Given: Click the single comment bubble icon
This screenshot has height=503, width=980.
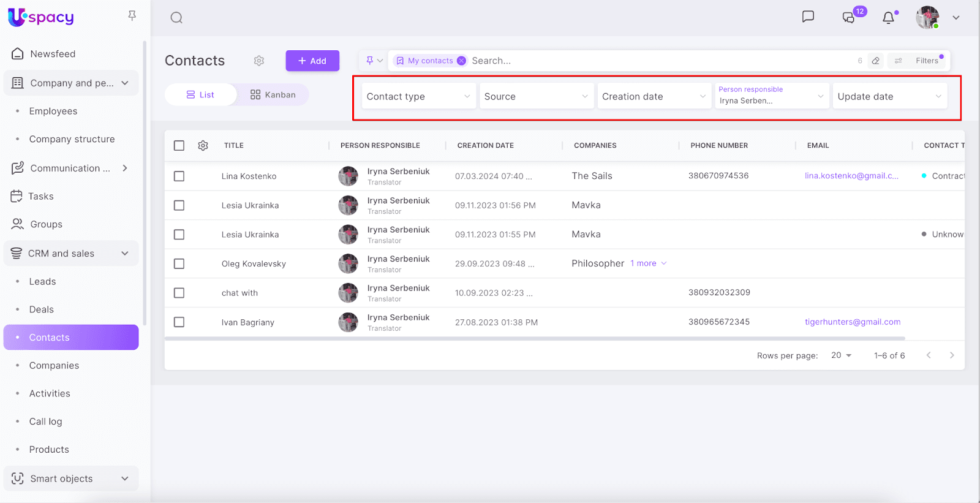Looking at the screenshot, I should point(808,17).
